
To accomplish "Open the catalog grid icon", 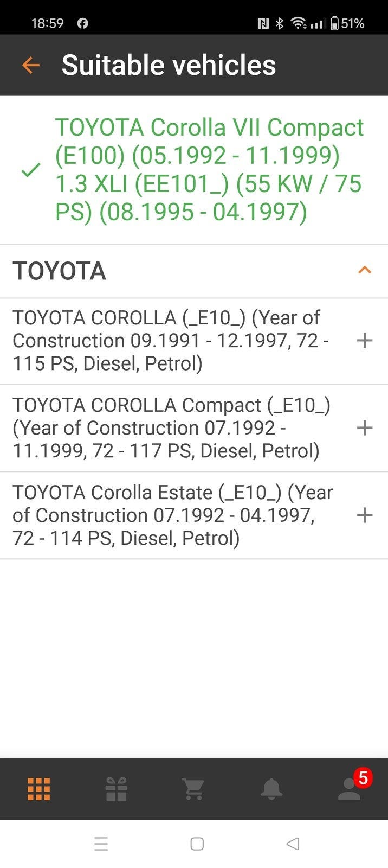I will [38, 789].
